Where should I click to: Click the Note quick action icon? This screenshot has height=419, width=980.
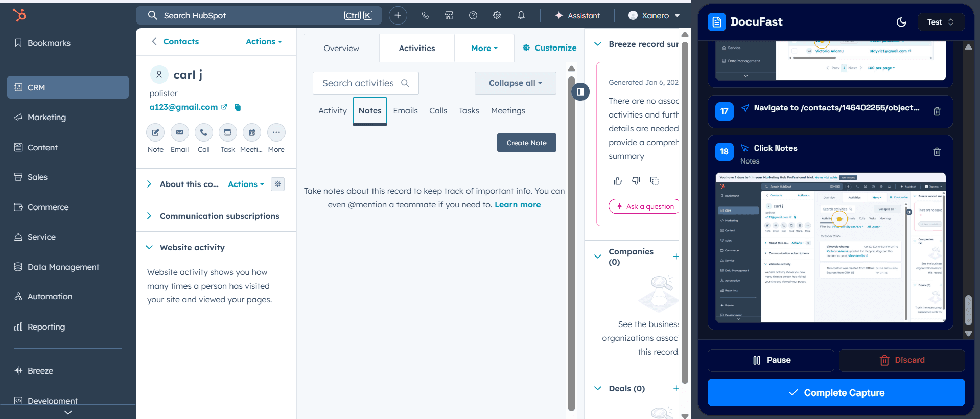tap(155, 132)
